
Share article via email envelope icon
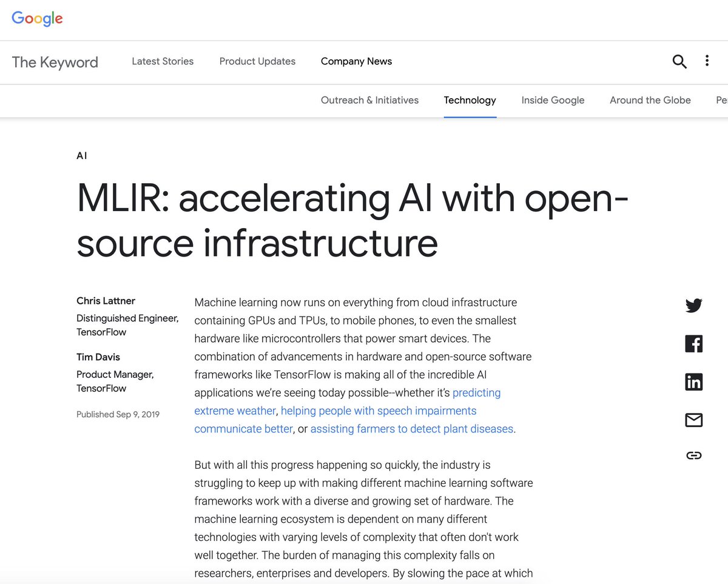693,420
